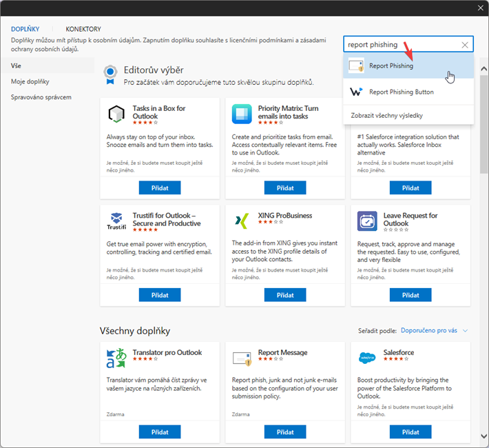This screenshot has width=489, height=448.
Task: Open the 'Doporučeno pro vás' sort dropdown
Action: click(x=434, y=331)
